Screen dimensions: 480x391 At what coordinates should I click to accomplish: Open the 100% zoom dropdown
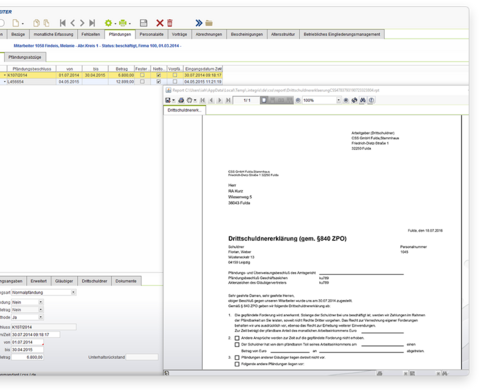click(x=338, y=100)
